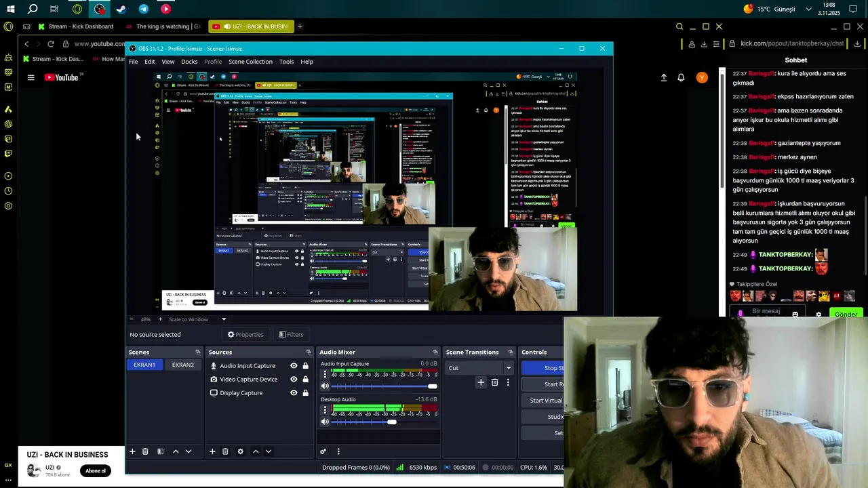Click the Filters button

click(x=291, y=334)
